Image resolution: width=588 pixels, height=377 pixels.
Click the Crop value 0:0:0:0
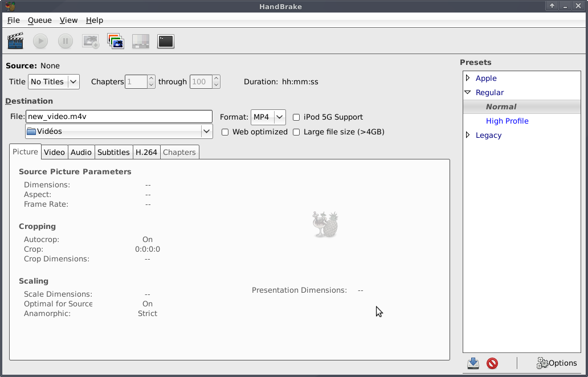click(148, 249)
